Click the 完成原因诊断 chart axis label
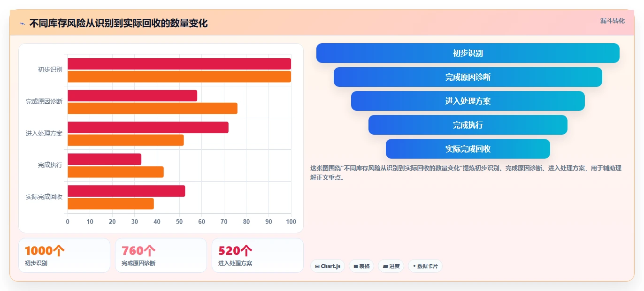Viewport: 644px width, 291px height. pos(44,101)
